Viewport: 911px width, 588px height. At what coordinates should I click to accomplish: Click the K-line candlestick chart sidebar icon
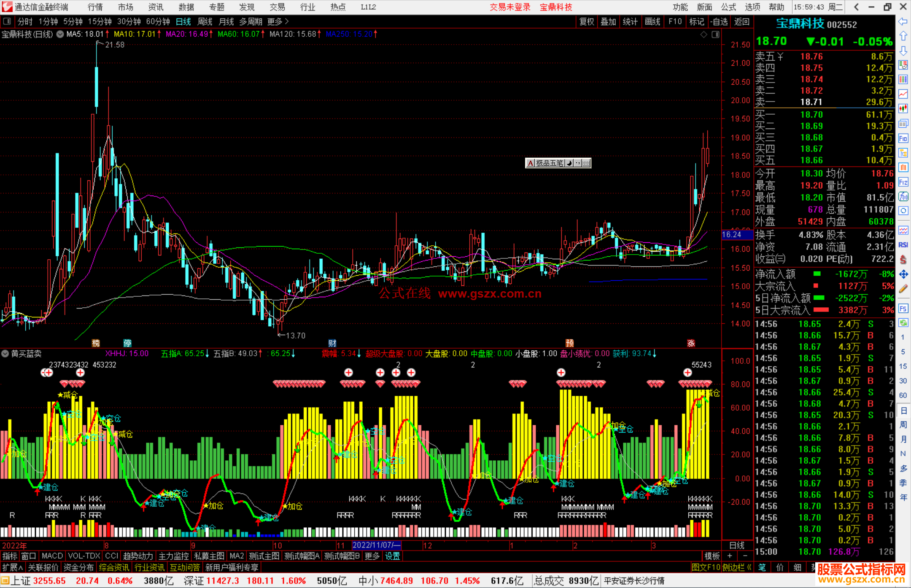[903, 109]
